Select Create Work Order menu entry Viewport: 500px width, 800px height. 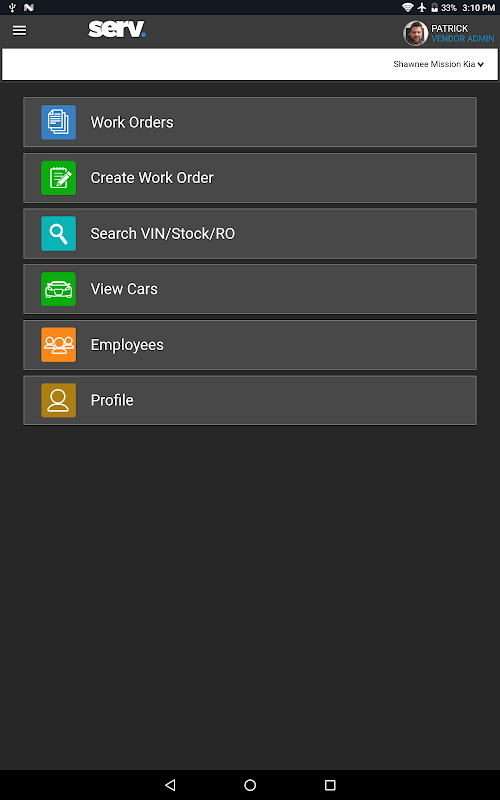(x=250, y=178)
